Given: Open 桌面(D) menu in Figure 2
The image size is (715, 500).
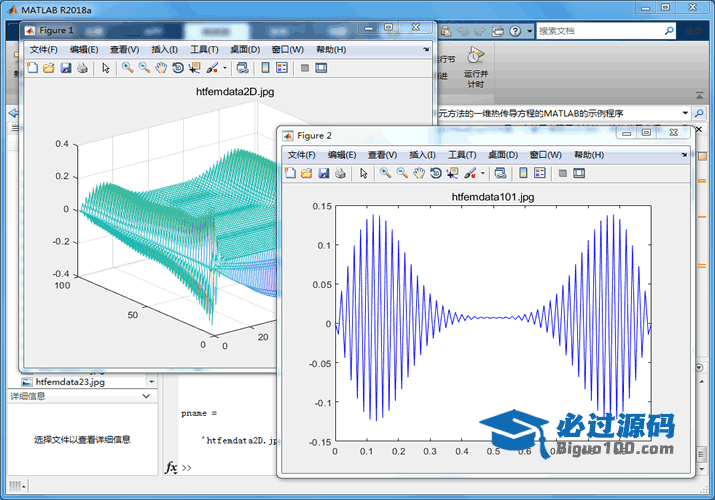Looking at the screenshot, I should [503, 155].
